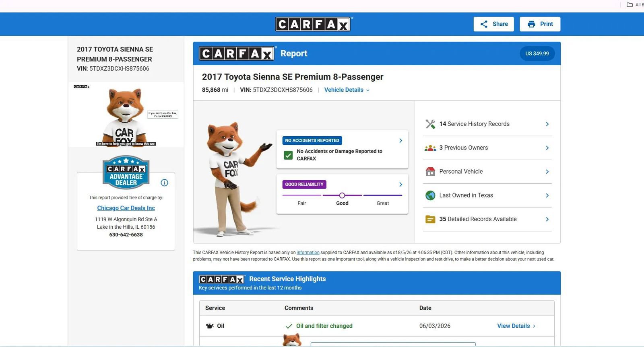Click the Car Fox banner image in sidebar
644x347 pixels.
[x=126, y=115]
